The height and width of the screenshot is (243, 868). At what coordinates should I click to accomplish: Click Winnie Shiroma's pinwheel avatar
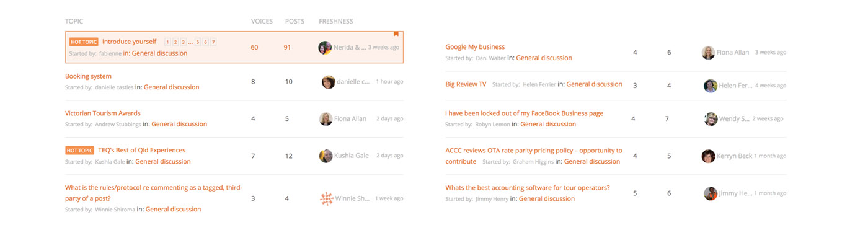point(327,198)
